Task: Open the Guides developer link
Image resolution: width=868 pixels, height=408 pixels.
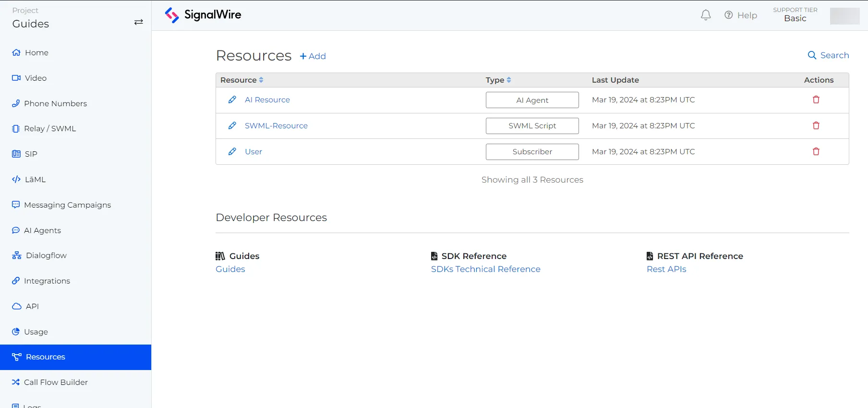Action: 230,269
